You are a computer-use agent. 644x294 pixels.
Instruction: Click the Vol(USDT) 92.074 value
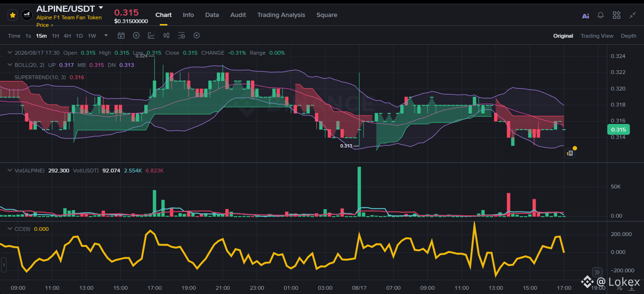coord(111,171)
